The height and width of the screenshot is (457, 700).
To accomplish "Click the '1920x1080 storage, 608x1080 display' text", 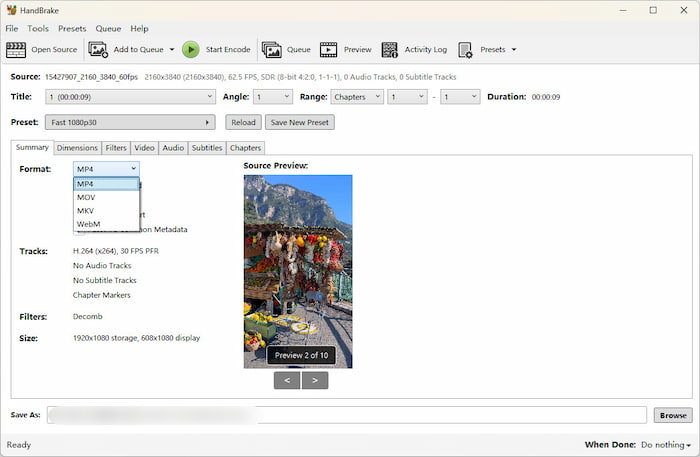I will [x=136, y=338].
